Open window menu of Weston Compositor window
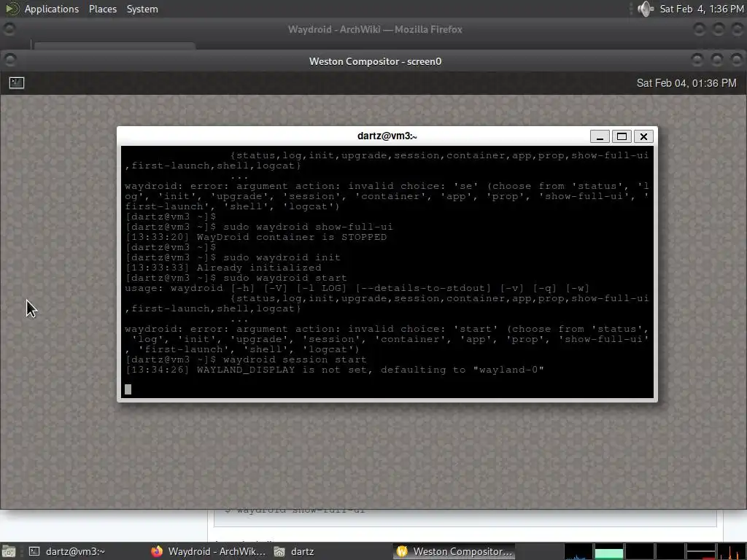Image resolution: width=747 pixels, height=560 pixels. tap(9, 61)
